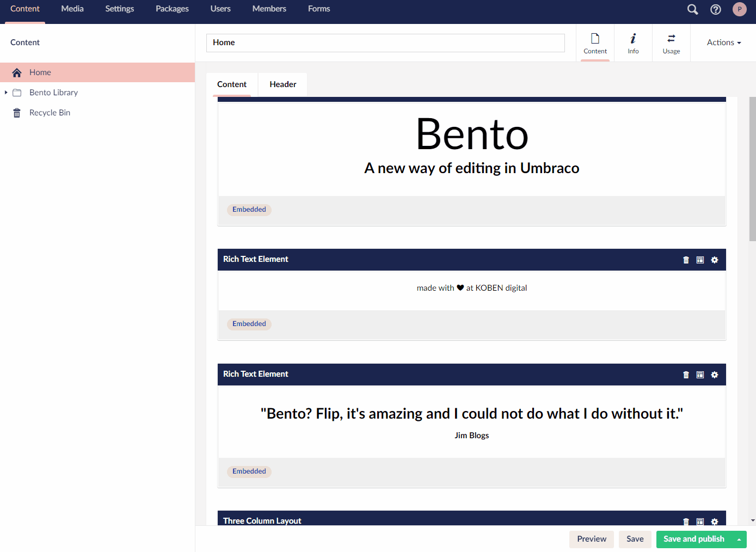Screen dimensions: 756x552
Task: Click the Embedded badge under Bento heading
Action: point(249,210)
